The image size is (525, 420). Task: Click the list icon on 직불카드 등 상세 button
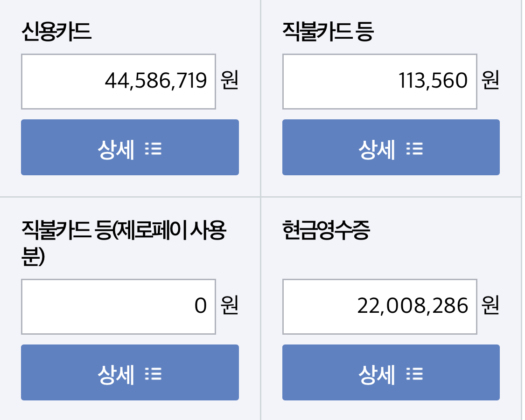tap(414, 149)
